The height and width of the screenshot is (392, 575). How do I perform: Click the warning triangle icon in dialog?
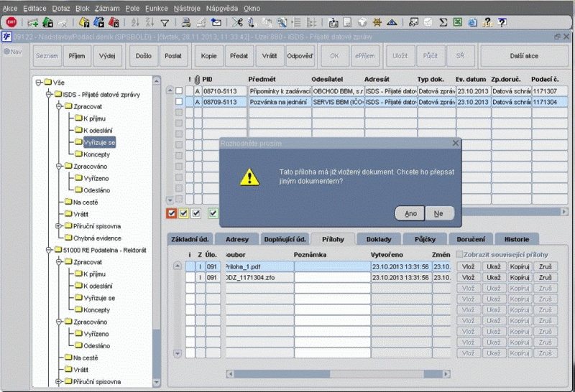(x=249, y=177)
